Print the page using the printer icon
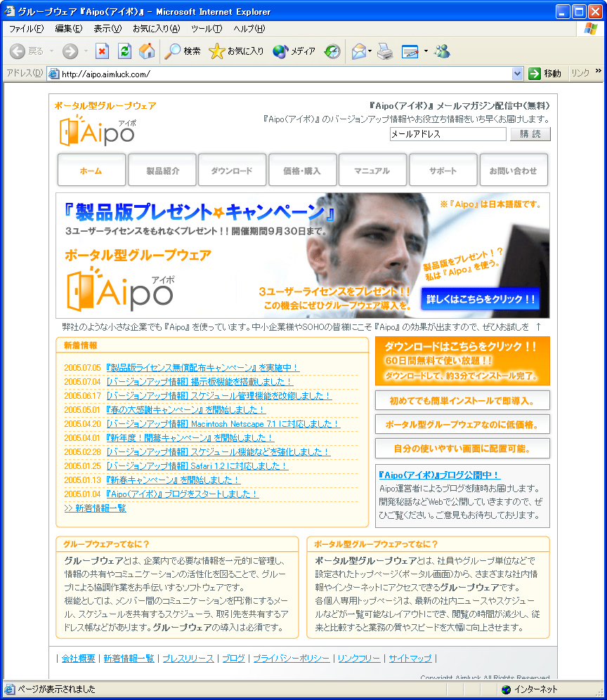 click(x=385, y=51)
